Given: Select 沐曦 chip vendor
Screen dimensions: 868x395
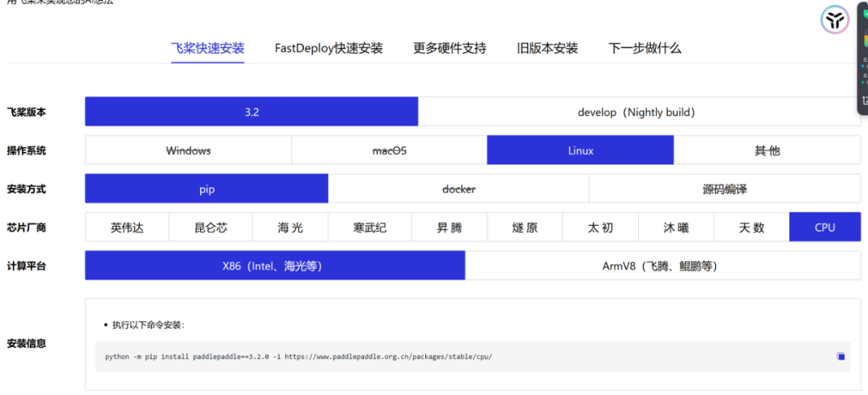Looking at the screenshot, I should (677, 227).
